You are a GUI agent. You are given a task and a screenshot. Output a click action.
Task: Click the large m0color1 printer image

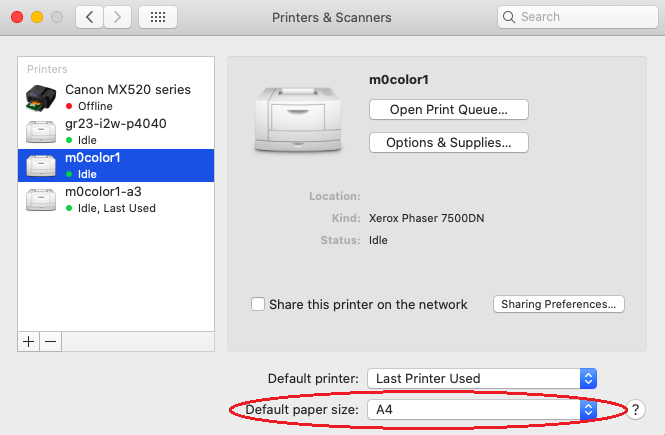[x=298, y=120]
